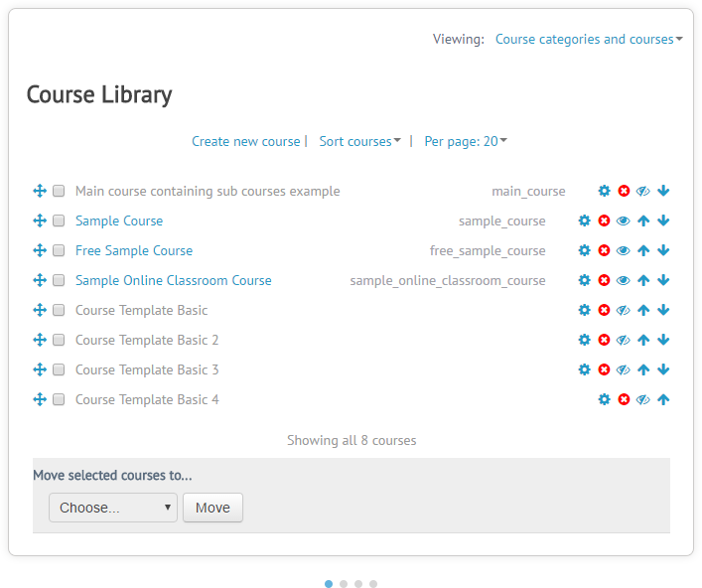
Task: Move main_course row down
Action: click(663, 192)
